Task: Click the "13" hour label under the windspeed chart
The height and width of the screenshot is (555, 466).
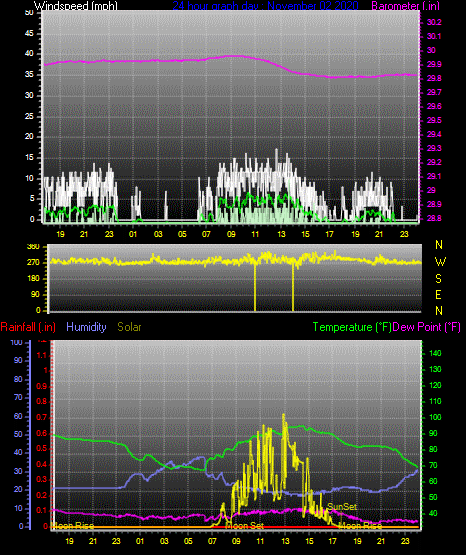Action: pos(281,234)
